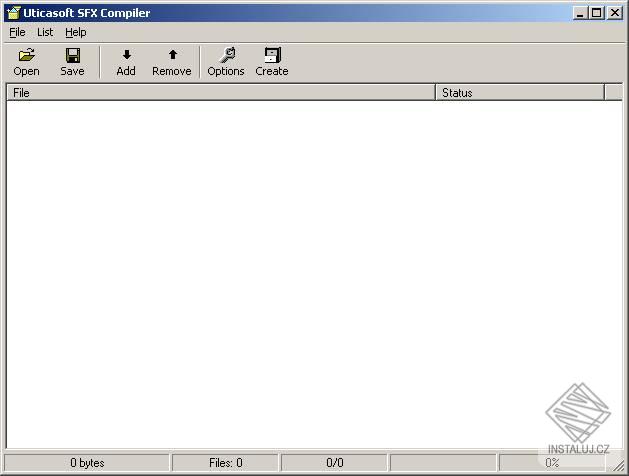Screen dimensions: 629x476
Task: Open Options via the wrench icon
Action: coord(227,55)
